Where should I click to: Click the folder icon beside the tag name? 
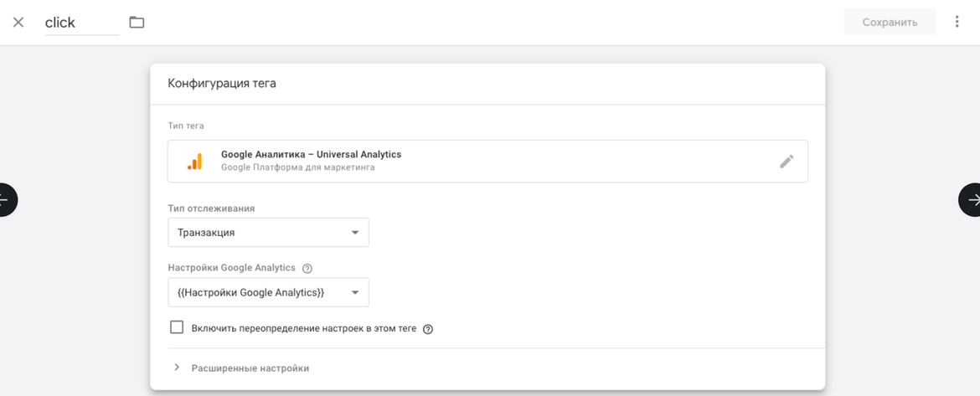[137, 23]
